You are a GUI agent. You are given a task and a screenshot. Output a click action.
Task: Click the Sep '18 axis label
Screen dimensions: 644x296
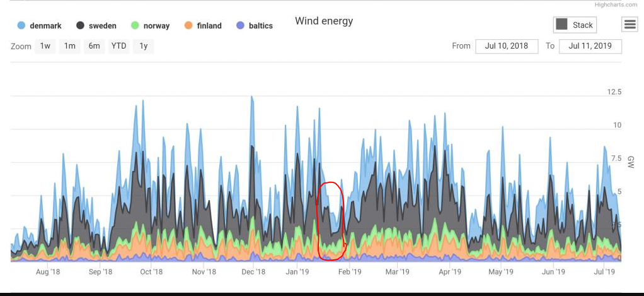click(100, 272)
